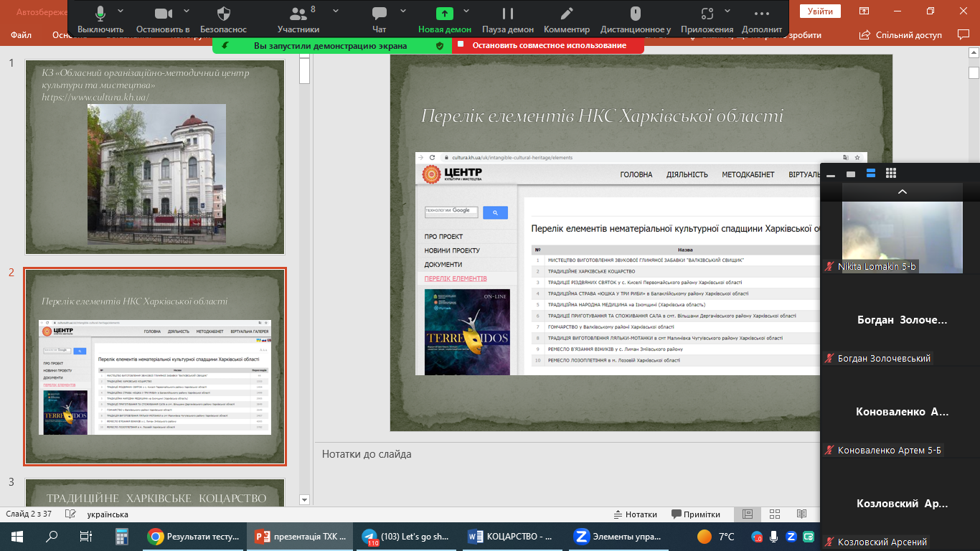Click the 7°C weather widget on taskbar
The height and width of the screenshot is (551, 980).
716,536
